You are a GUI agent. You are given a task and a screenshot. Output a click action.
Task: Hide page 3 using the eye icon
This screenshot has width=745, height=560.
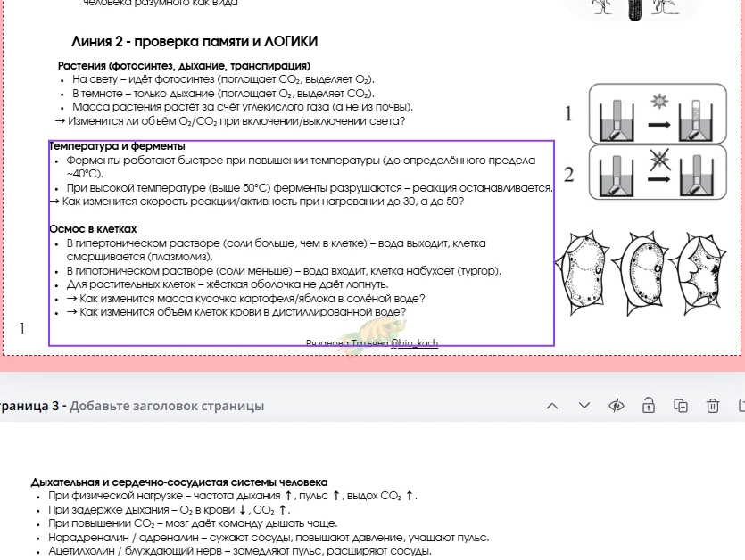[x=617, y=406]
